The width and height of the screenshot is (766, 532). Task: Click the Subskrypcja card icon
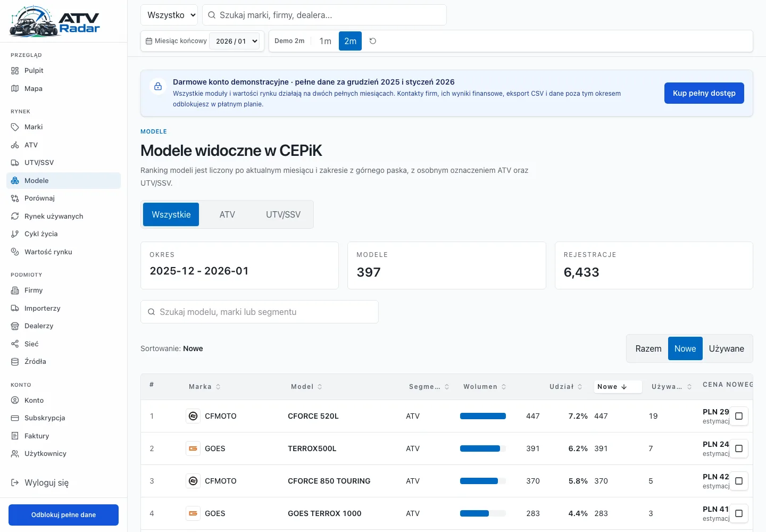[x=15, y=418]
